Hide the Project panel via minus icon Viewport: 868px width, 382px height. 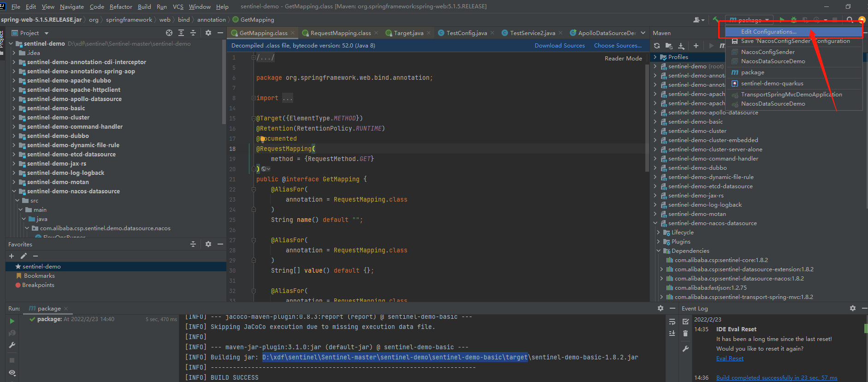(x=220, y=33)
